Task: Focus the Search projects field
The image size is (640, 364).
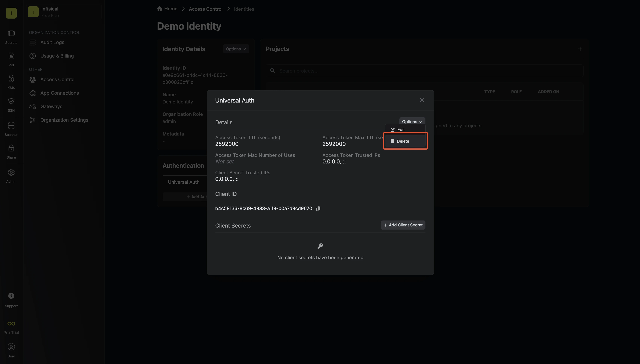Action: click(424, 71)
